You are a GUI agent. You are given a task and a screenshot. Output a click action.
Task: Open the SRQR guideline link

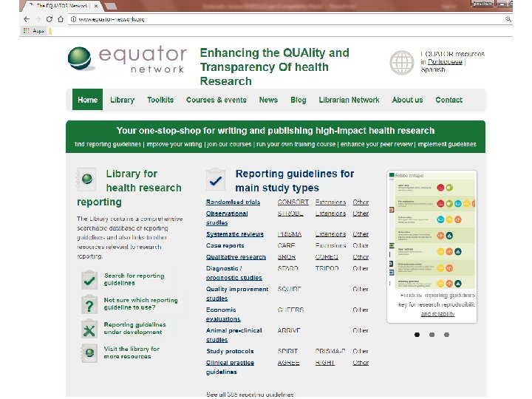(x=287, y=257)
